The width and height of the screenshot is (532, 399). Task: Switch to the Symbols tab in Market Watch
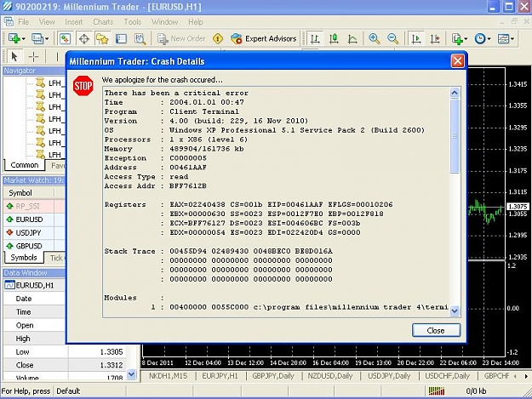point(24,257)
